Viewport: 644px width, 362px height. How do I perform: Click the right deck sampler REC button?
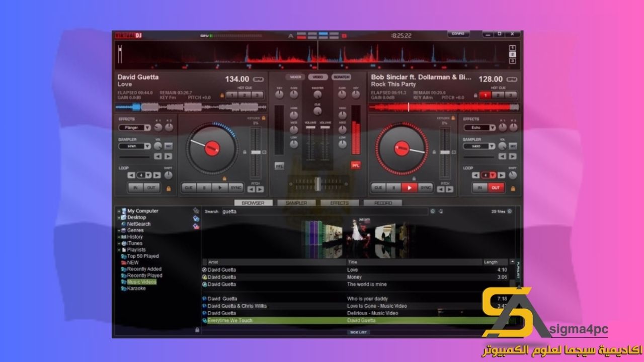[x=513, y=146]
